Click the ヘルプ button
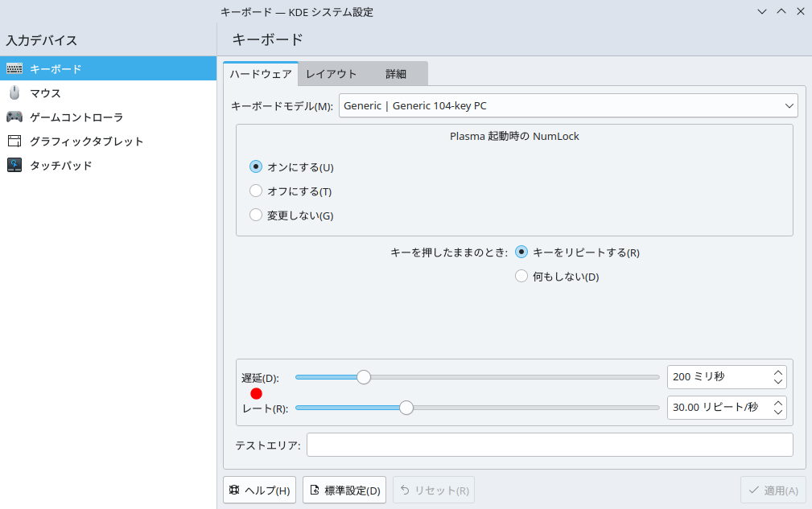 (259, 491)
